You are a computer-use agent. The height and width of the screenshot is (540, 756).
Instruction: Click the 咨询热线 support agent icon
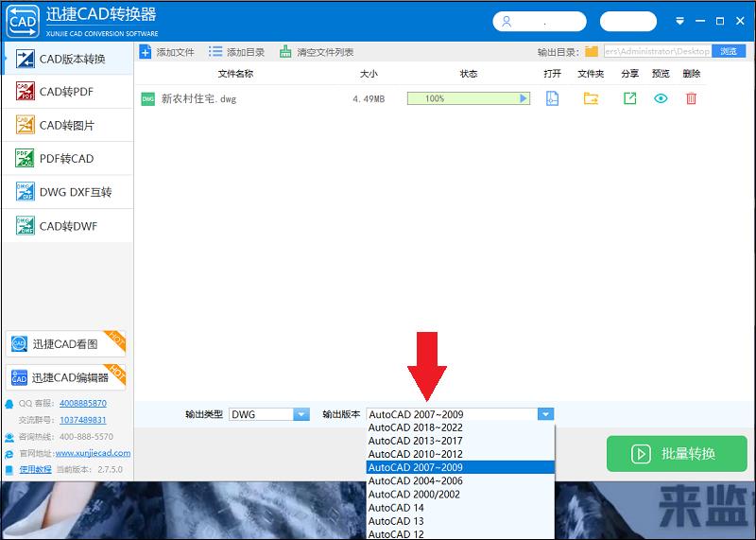[9, 437]
